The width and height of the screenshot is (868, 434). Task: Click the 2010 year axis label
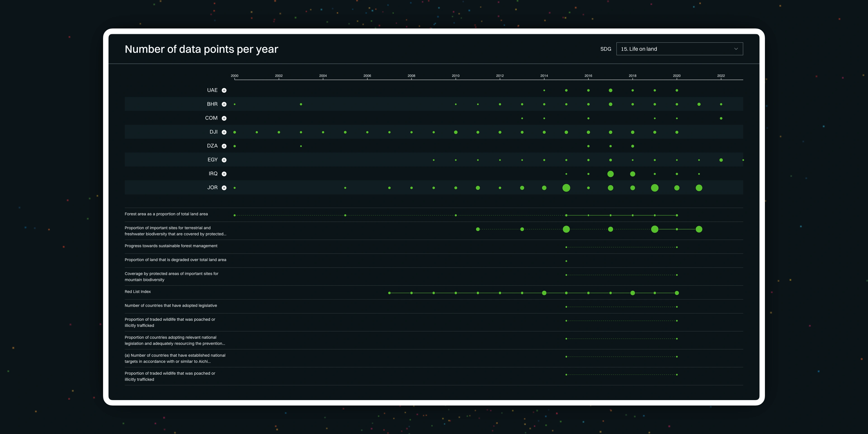455,76
